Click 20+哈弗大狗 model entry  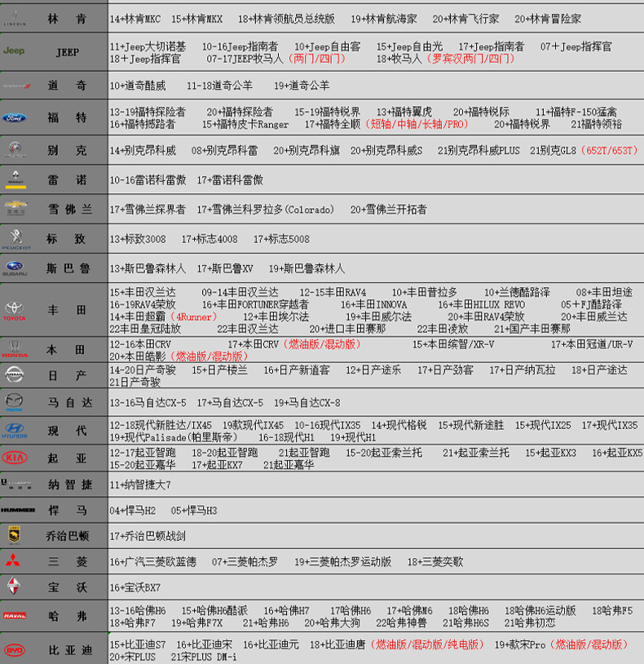click(332, 623)
